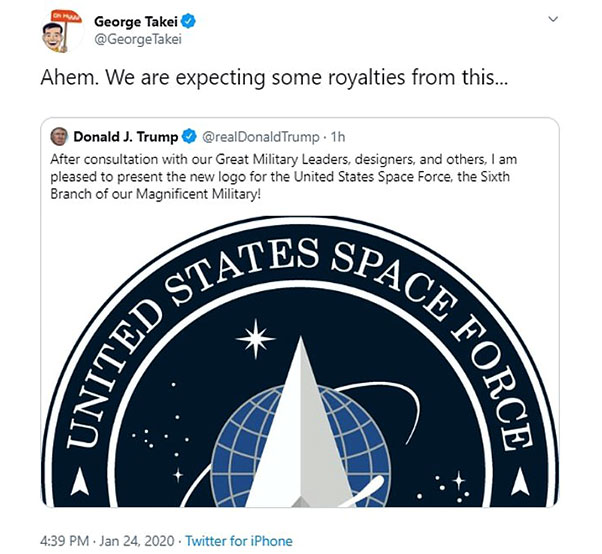Click the small right delta symbol on logo ring
Viewport: 602px width, 554px height.
tap(520, 481)
